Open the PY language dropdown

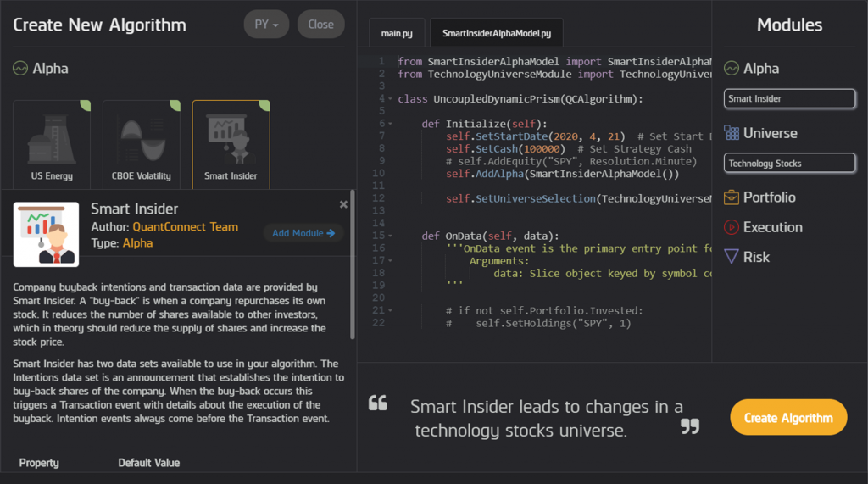coord(266,25)
